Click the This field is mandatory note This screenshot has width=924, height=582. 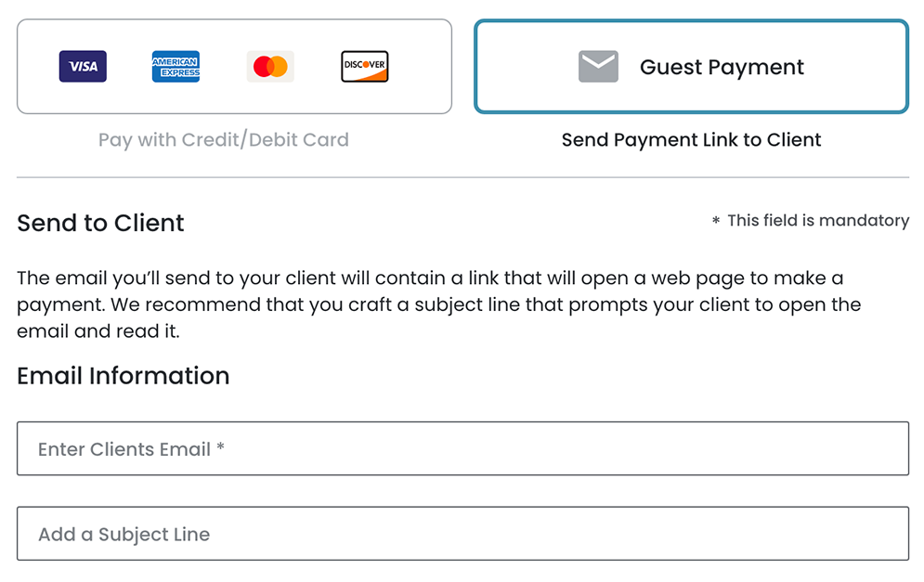click(x=818, y=221)
